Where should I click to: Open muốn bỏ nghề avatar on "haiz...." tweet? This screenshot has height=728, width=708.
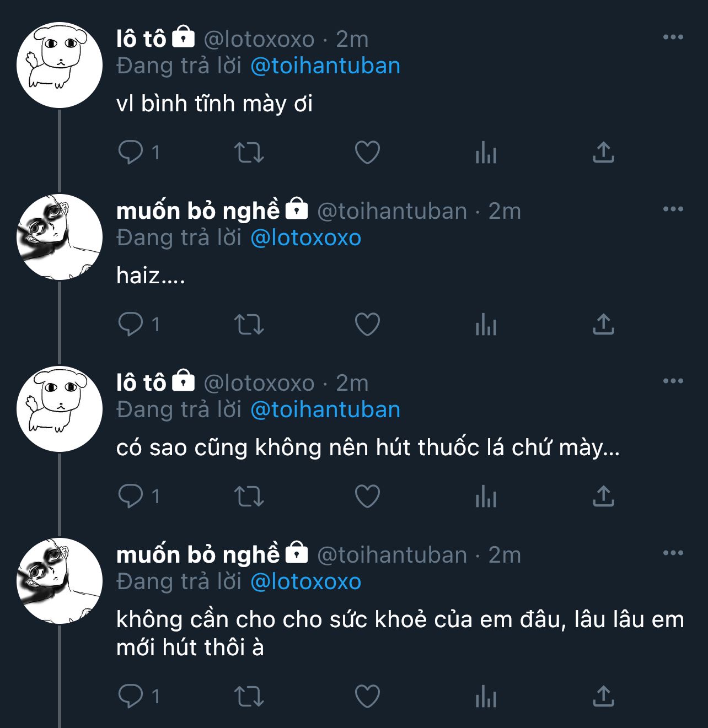click(60, 237)
